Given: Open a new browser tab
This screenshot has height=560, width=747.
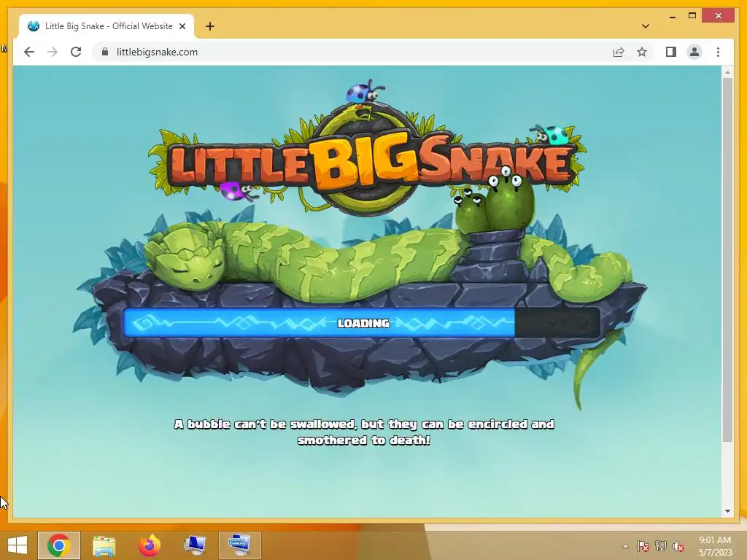Looking at the screenshot, I should coord(209,26).
